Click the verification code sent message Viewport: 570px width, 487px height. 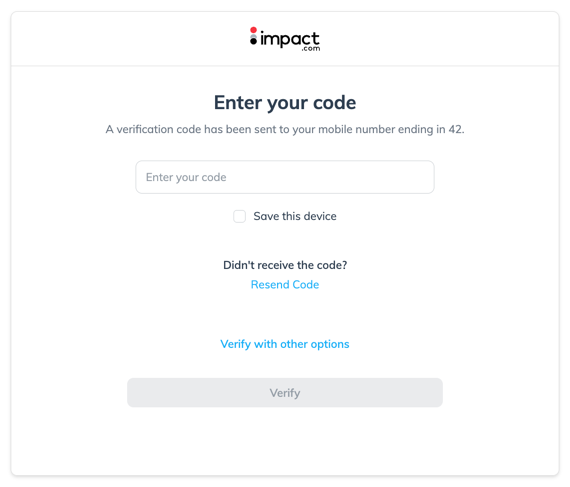[x=285, y=129]
